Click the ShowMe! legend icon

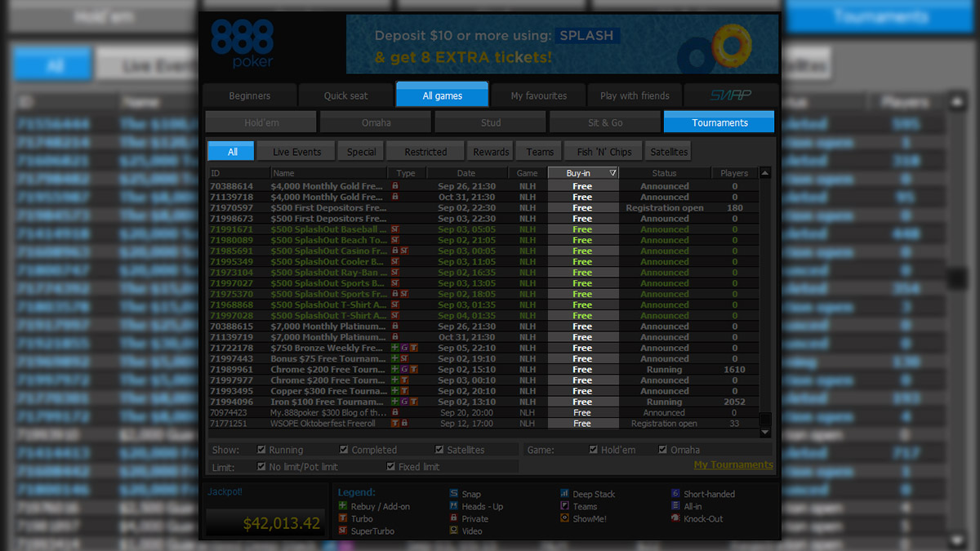tap(563, 518)
